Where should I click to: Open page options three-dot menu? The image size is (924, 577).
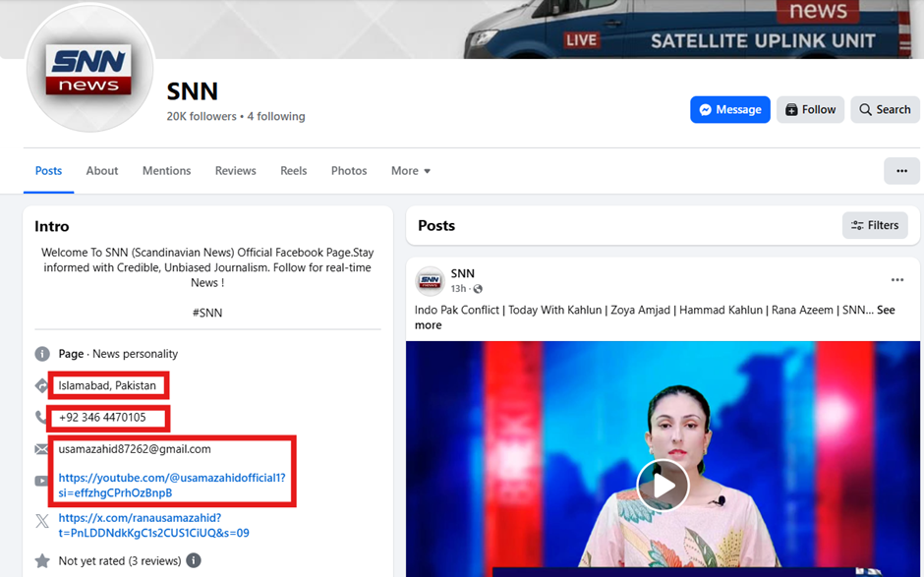901,171
